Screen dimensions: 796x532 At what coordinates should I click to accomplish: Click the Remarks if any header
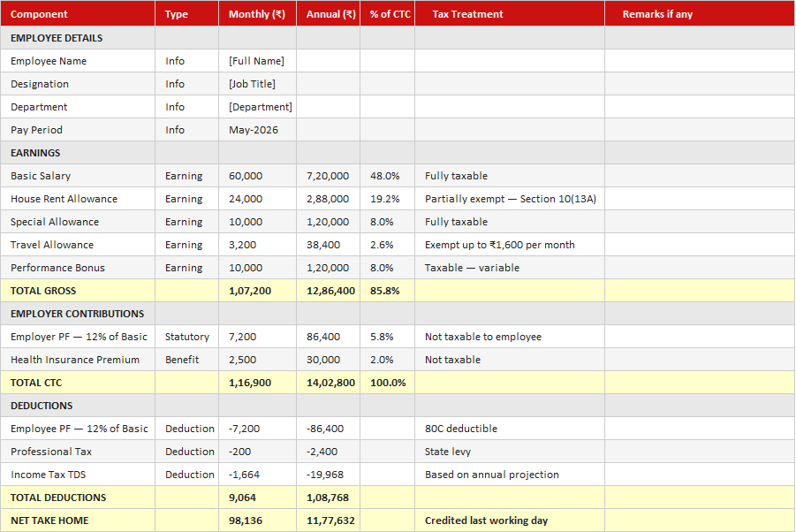pos(700,14)
